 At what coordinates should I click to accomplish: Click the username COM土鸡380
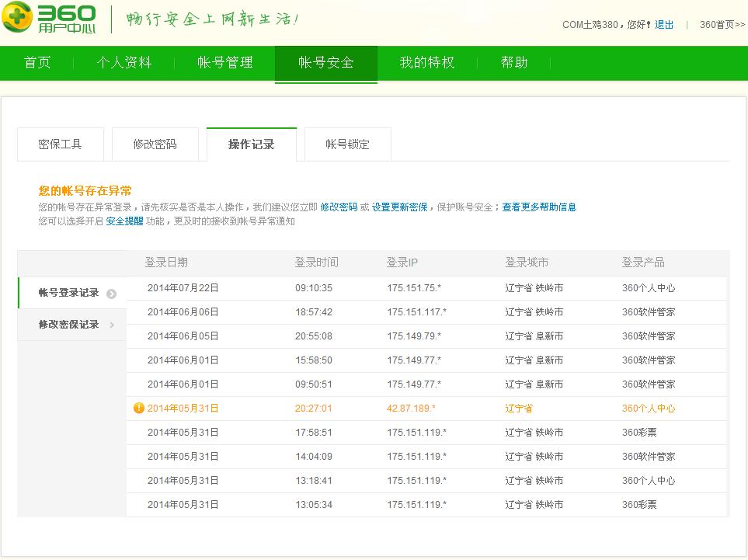click(x=590, y=25)
